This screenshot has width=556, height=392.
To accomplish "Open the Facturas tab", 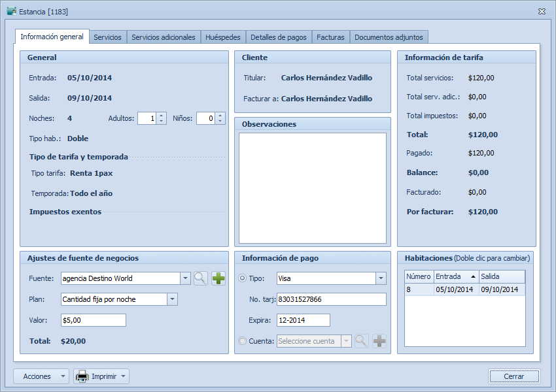I will tap(330, 37).
